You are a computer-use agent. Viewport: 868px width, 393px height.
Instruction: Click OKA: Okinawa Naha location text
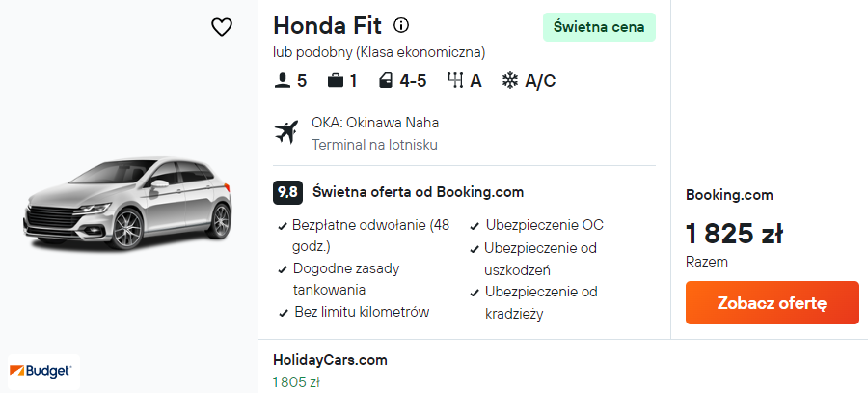[375, 123]
